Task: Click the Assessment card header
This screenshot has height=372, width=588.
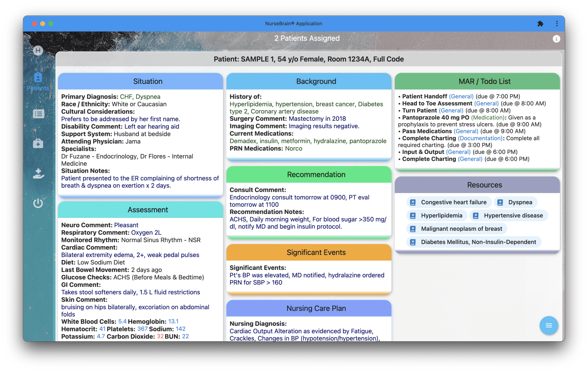Action: (x=140, y=210)
